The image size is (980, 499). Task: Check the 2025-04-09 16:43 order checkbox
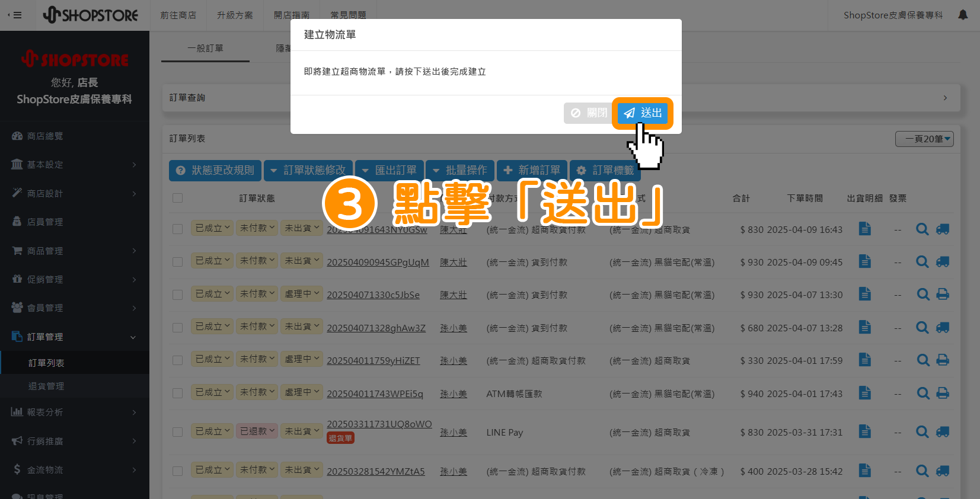click(177, 229)
